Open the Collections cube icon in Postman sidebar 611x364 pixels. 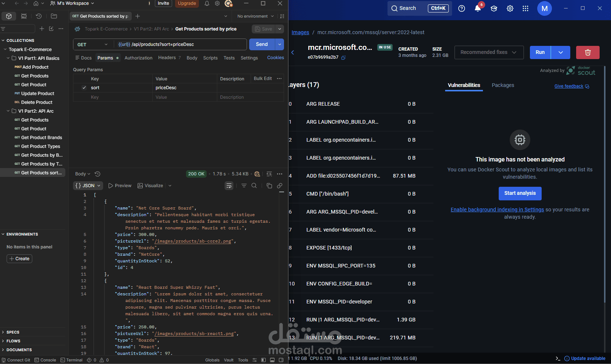(9, 16)
